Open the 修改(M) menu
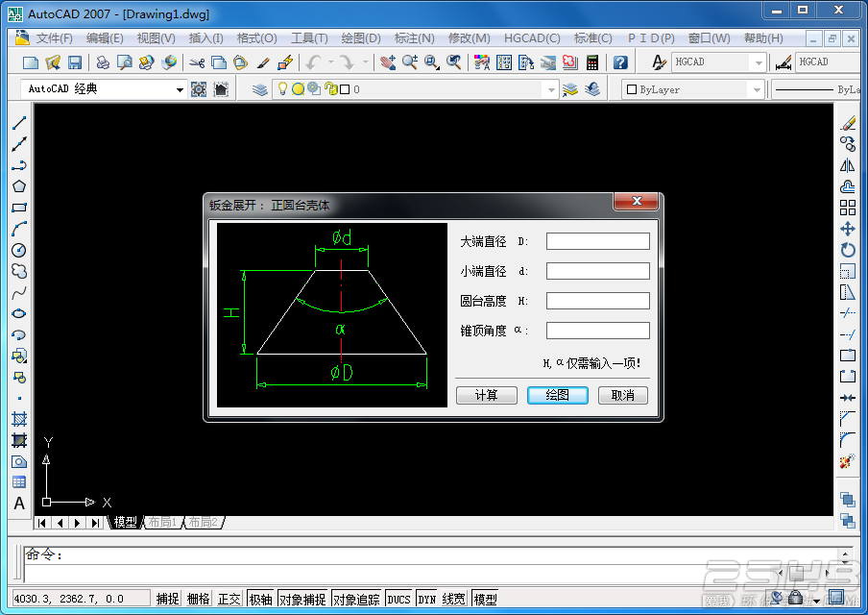This screenshot has height=615, width=868. [469, 38]
